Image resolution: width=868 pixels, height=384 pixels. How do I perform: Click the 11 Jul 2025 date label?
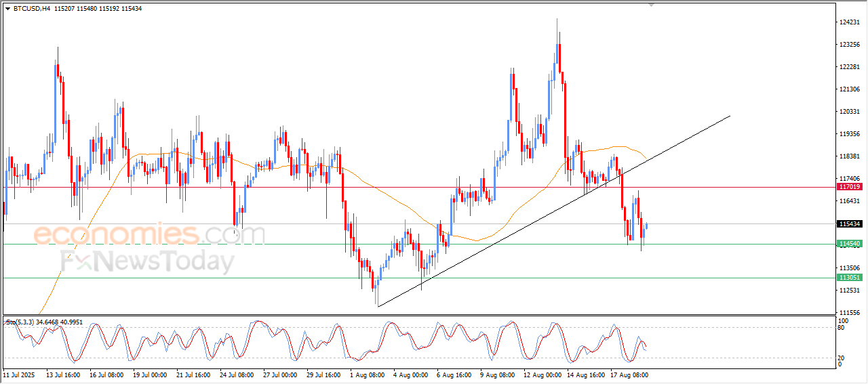click(20, 374)
